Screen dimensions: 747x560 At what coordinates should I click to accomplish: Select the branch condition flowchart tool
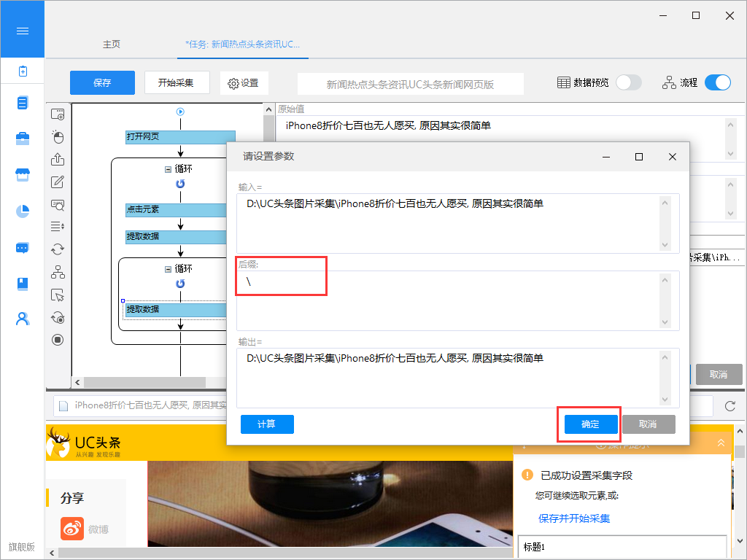58,272
